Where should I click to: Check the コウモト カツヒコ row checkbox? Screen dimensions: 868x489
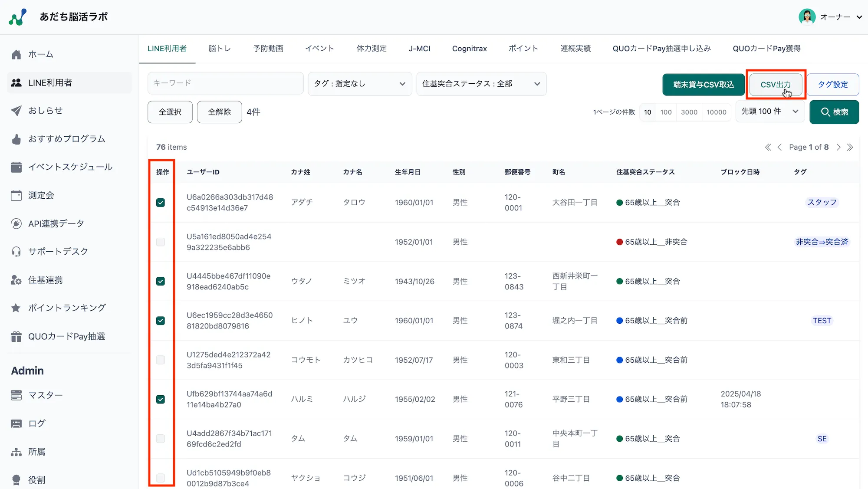(x=161, y=360)
